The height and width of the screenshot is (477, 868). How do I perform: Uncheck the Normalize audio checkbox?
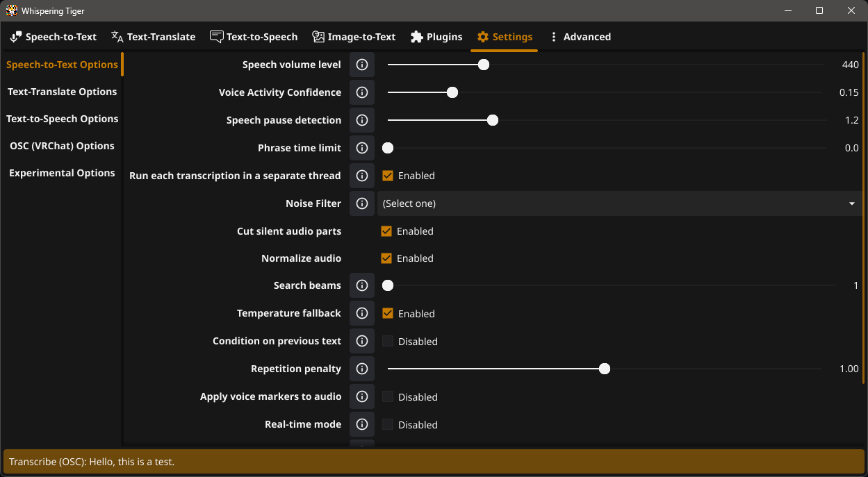(x=386, y=258)
